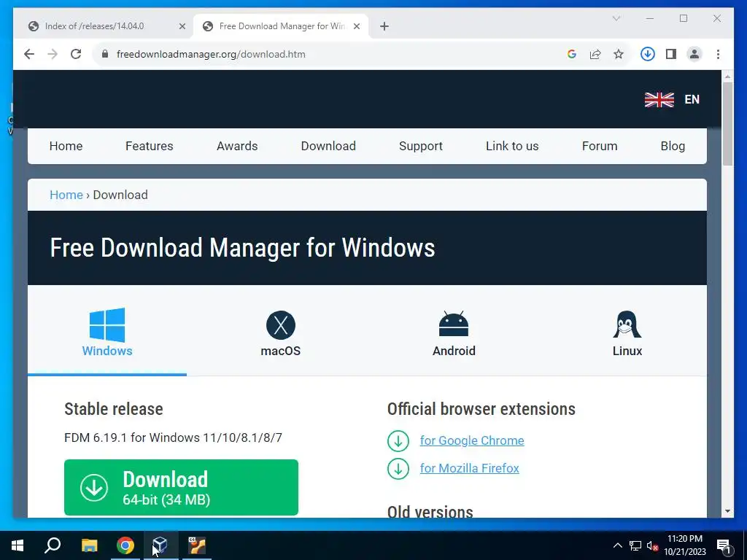The image size is (747, 560).
Task: Go back using the browser back arrow
Action: (x=29, y=54)
